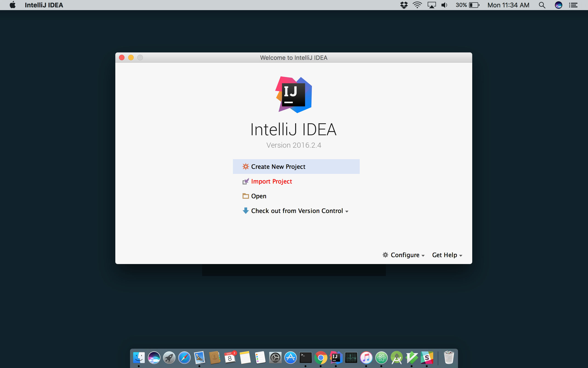Open Slack in the Dock
Viewport: 588px width, 368px height.
427,357
